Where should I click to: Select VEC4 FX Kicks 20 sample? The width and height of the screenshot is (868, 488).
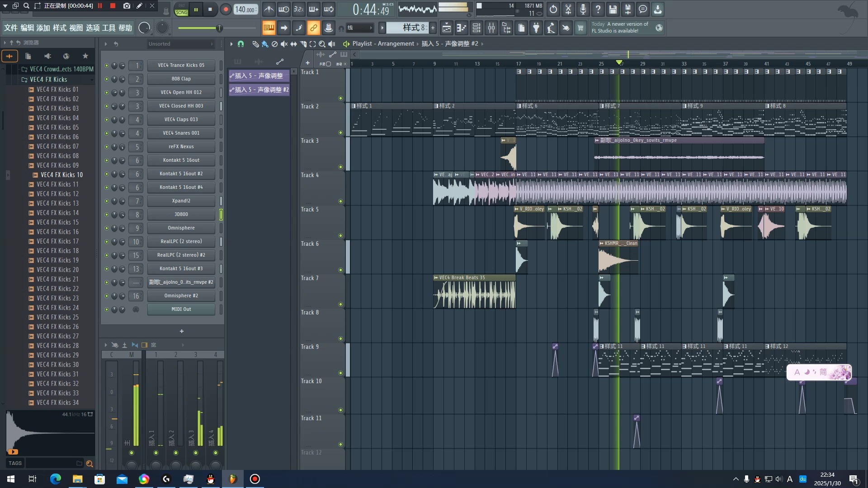(57, 270)
